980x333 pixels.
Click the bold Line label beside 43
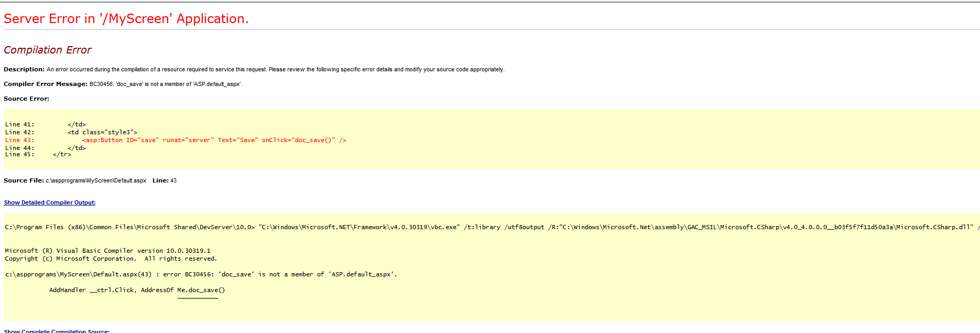point(160,180)
